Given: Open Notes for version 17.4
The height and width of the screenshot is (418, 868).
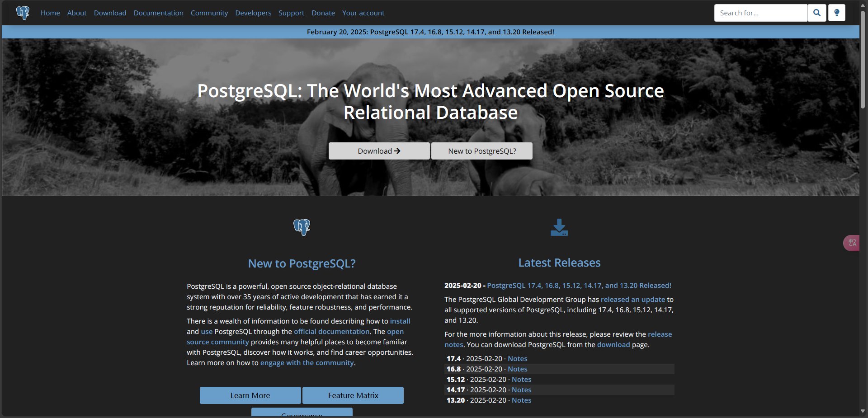Looking at the screenshot, I should point(517,359).
